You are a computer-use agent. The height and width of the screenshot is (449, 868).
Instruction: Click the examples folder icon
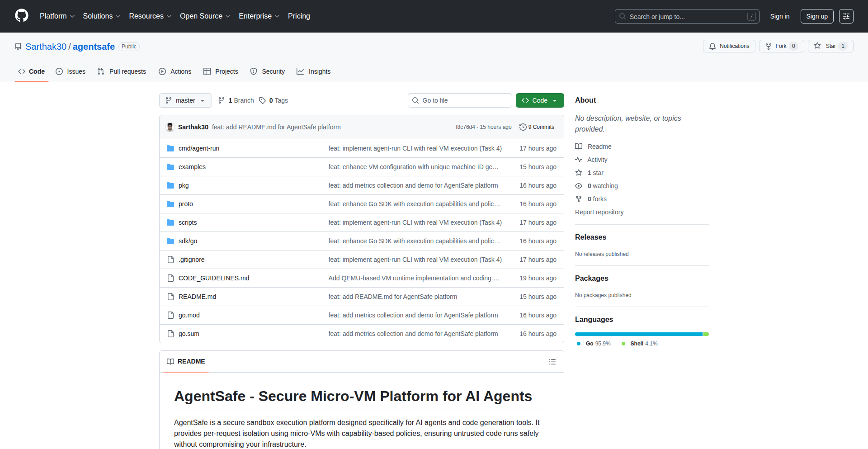tap(170, 167)
